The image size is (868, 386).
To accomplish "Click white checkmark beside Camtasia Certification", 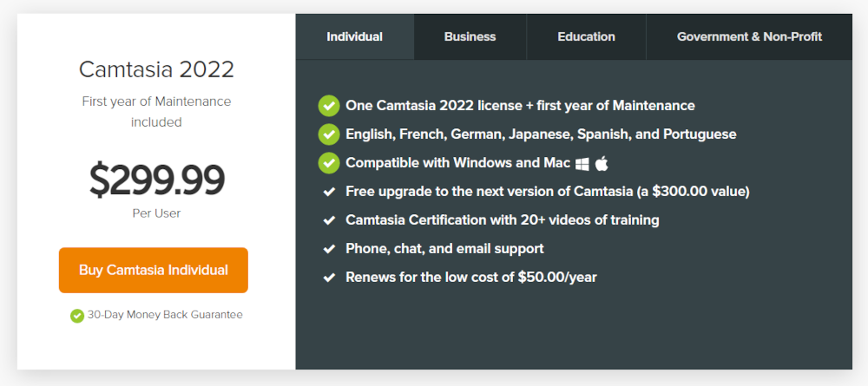I will click(x=329, y=220).
